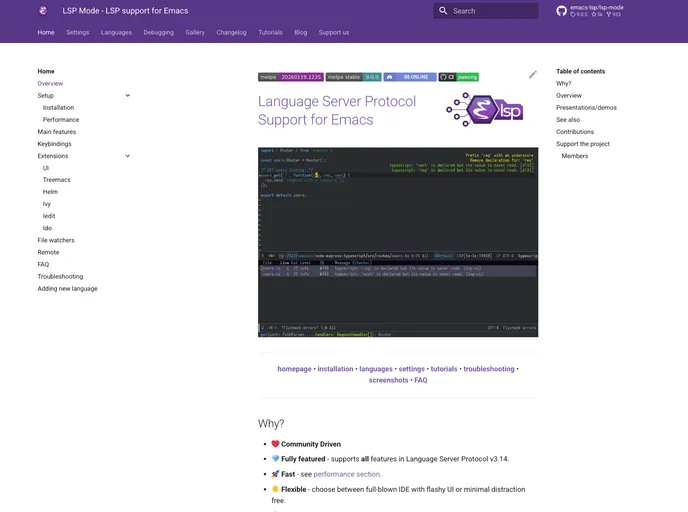688x512 pixels.
Task: Click the LSP logo image
Action: [484, 109]
